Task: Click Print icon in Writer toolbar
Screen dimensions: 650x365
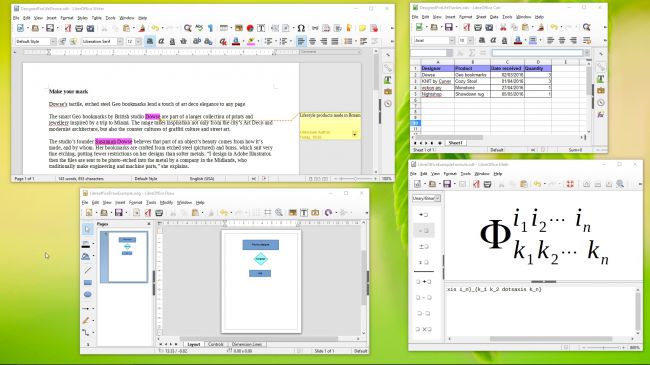Action: 79,28
